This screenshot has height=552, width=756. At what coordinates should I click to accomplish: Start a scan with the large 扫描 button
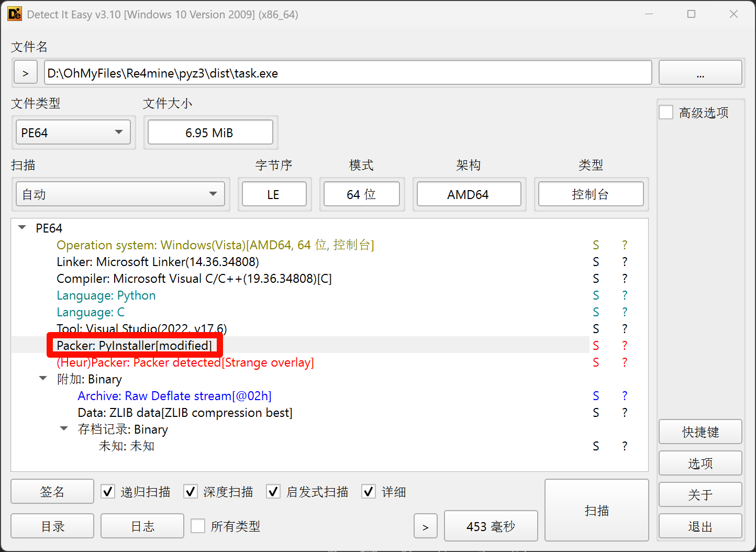pyautogui.click(x=597, y=510)
